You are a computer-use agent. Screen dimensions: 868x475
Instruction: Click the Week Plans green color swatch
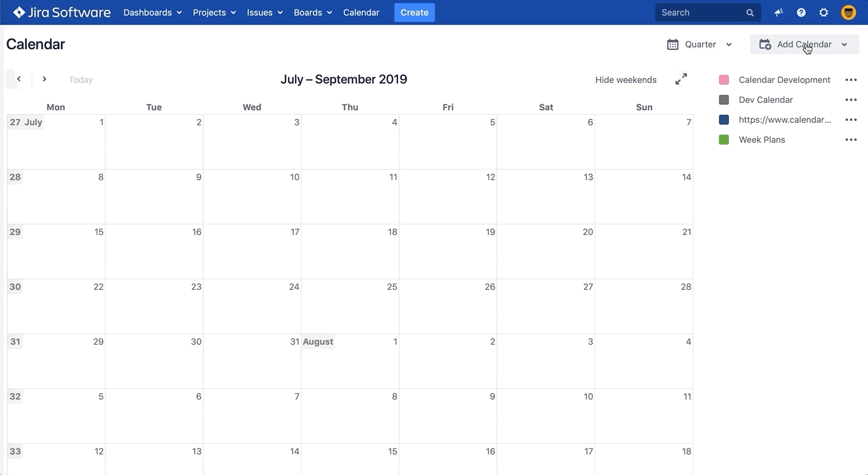723,140
